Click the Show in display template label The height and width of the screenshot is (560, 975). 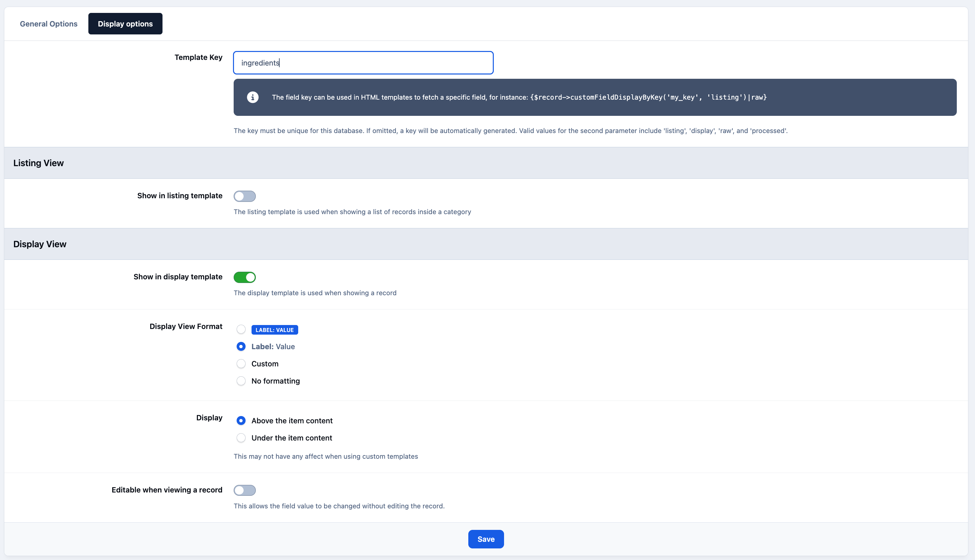(x=178, y=277)
